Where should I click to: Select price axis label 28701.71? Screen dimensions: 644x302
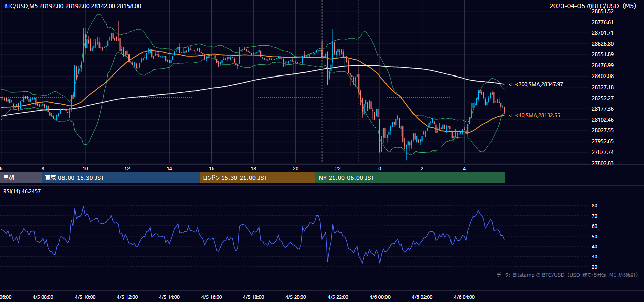pos(602,33)
